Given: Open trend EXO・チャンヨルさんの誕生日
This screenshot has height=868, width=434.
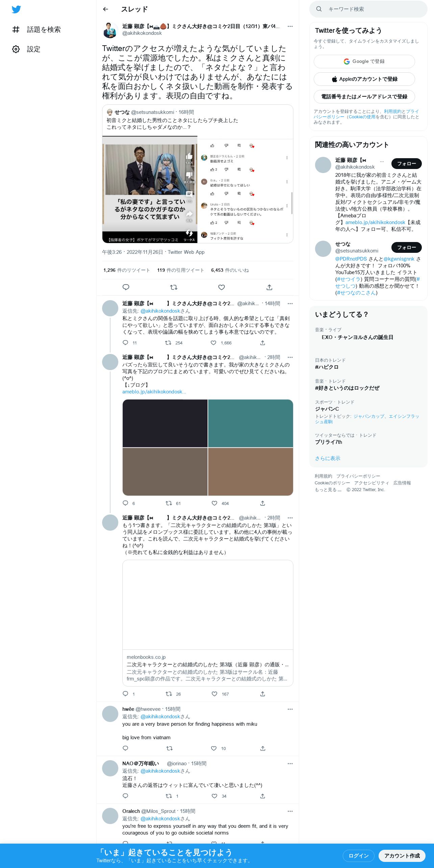Looking at the screenshot, I should tap(357, 337).
